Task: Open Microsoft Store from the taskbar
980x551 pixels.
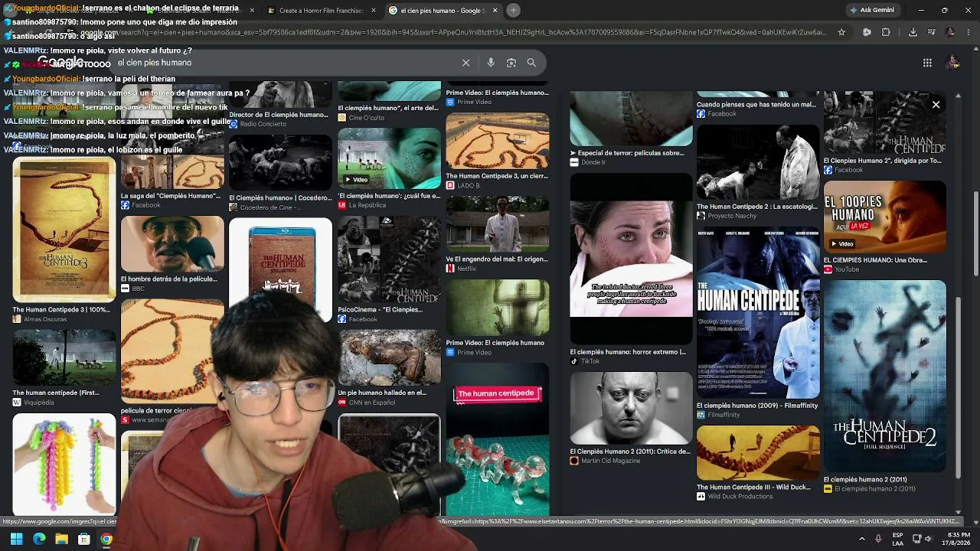Action: tap(84, 539)
